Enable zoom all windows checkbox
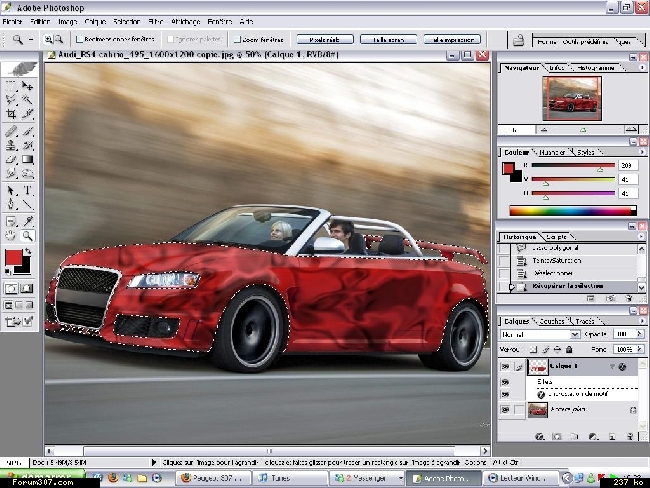 tap(237, 39)
